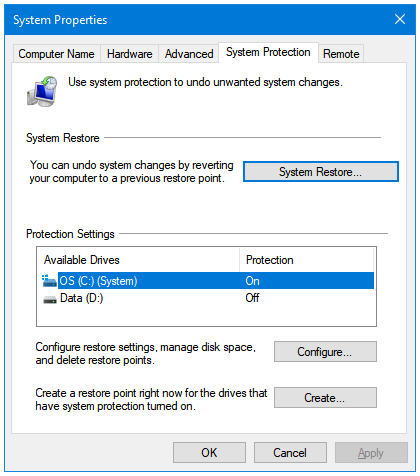Switch to the Computer Name tab
This screenshot has height=476, width=420.
tap(56, 54)
